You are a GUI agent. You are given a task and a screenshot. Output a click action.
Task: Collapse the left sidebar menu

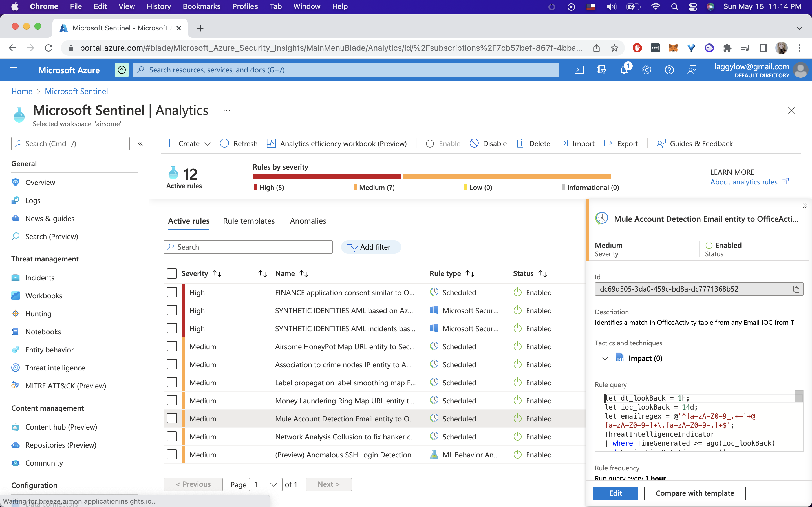(x=141, y=144)
